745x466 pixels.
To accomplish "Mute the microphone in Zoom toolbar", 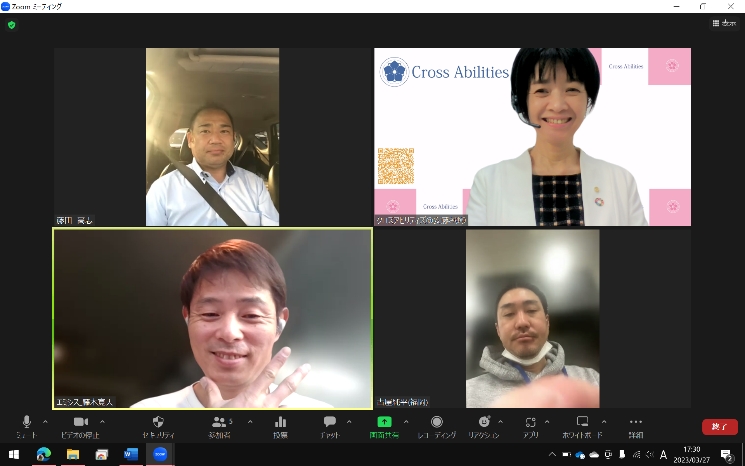I will pyautogui.click(x=27, y=423).
